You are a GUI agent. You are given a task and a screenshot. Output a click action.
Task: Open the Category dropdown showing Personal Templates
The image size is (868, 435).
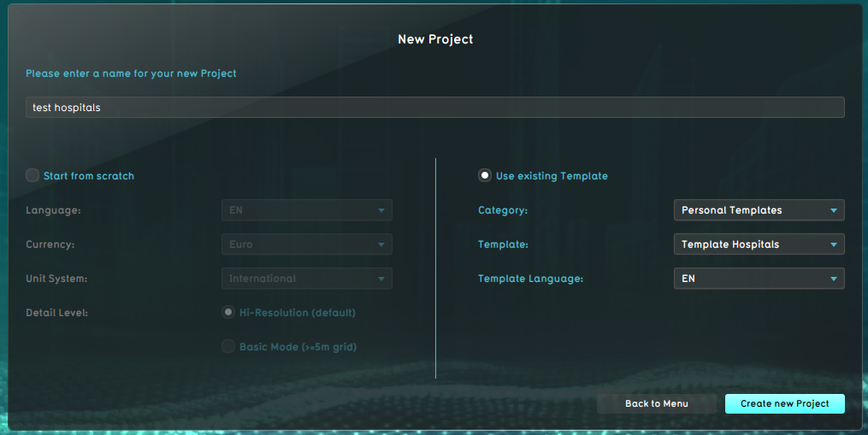tap(759, 210)
